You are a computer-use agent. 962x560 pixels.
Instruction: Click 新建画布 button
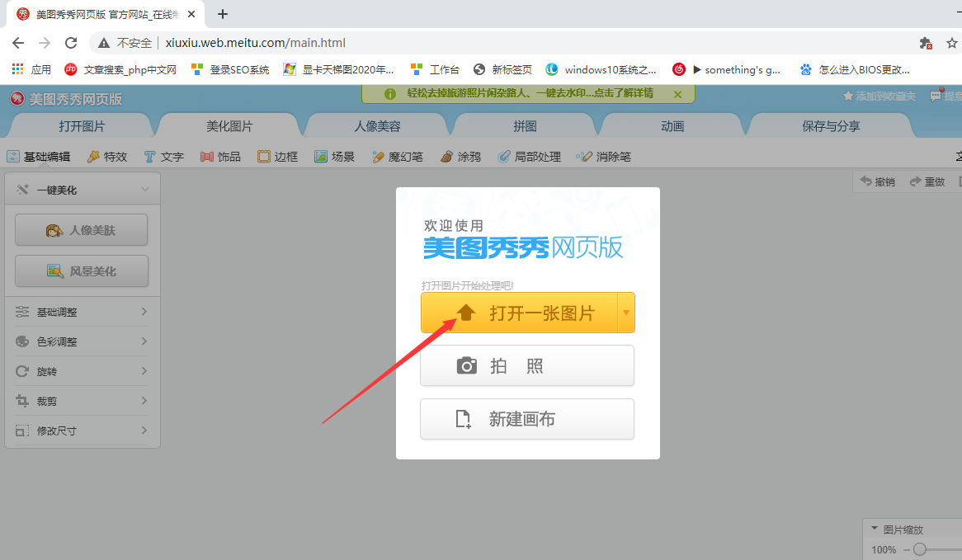[527, 419]
